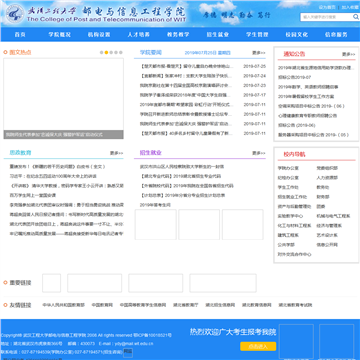This screenshot has height=360, width=360.
Task: Click the small icon after footer phone numbers
Action: pos(128,352)
